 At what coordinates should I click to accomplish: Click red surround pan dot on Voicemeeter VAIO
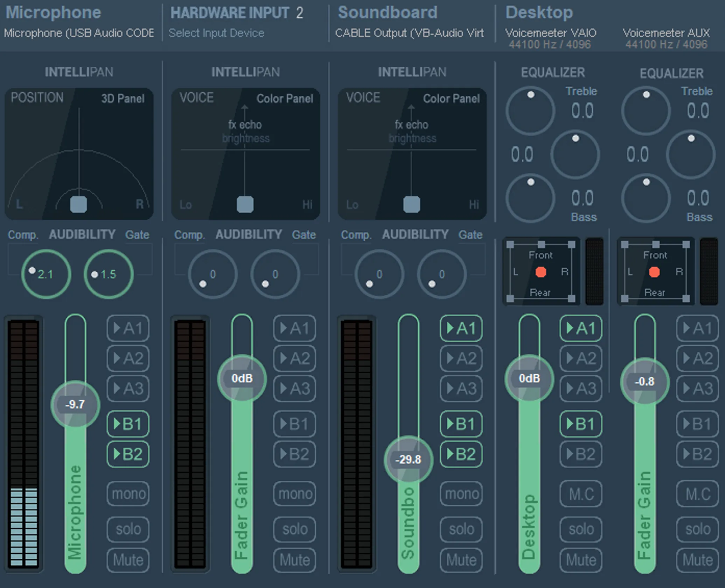541,272
